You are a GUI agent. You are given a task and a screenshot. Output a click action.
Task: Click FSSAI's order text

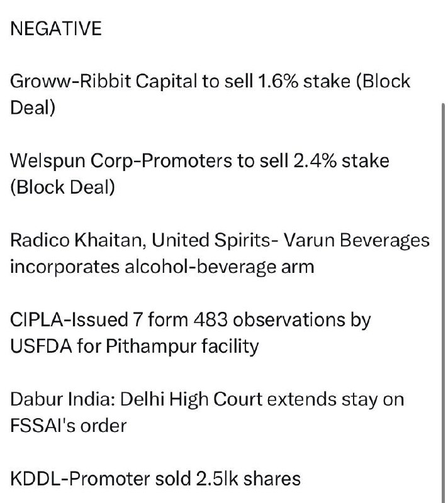pyautogui.click(x=69, y=426)
